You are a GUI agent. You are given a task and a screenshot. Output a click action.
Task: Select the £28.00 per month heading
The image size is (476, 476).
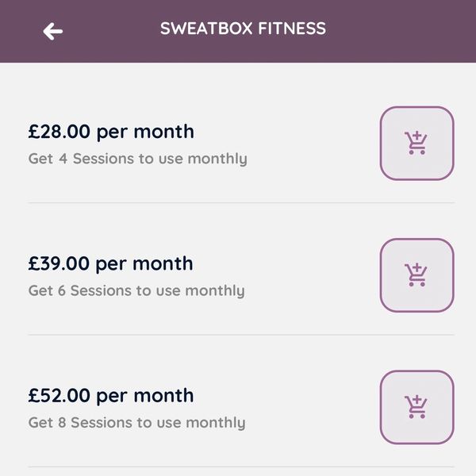coord(111,132)
